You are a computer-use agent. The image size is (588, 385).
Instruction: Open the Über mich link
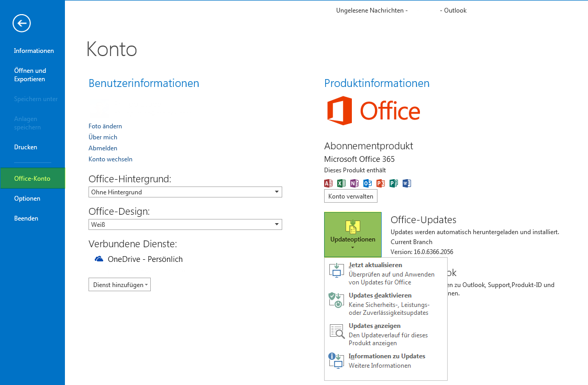tap(103, 137)
